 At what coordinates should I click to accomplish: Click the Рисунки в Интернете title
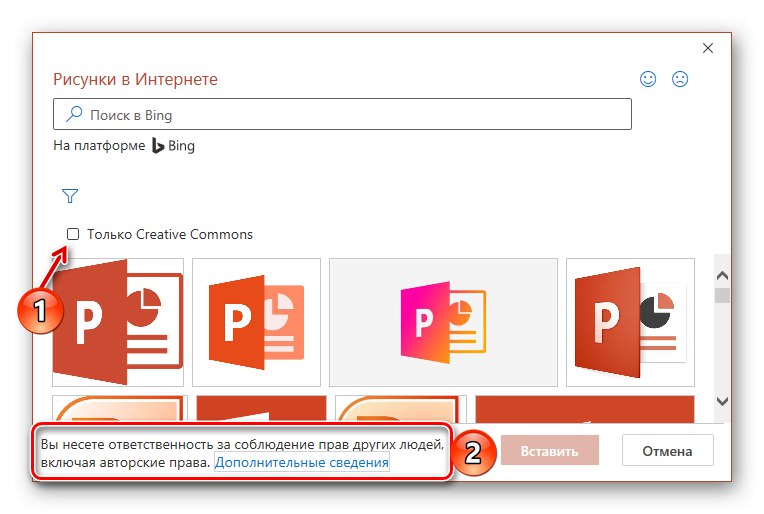point(135,79)
